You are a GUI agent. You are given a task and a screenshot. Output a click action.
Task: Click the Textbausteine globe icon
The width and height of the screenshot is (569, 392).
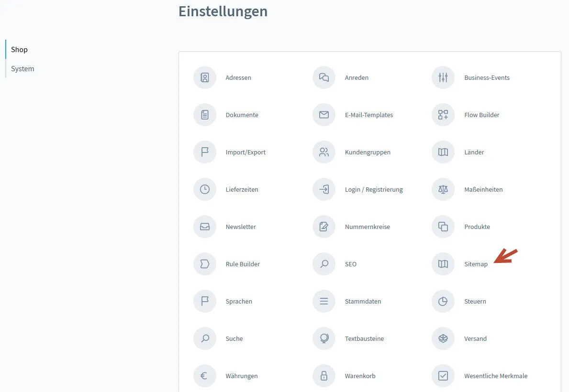(x=324, y=338)
